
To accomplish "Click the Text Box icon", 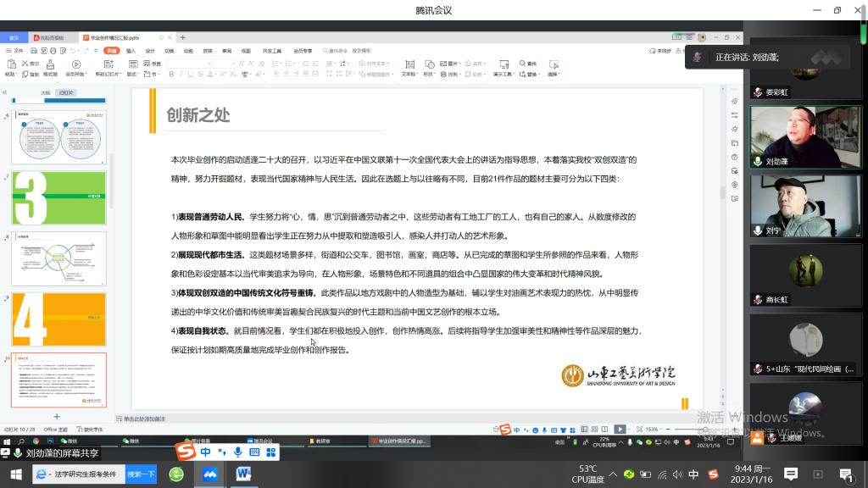I will click(409, 65).
